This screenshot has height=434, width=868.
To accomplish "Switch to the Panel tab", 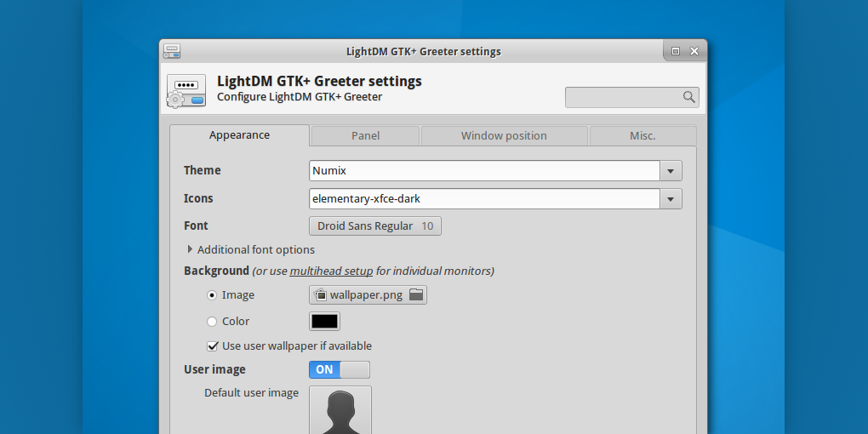I will 365,136.
